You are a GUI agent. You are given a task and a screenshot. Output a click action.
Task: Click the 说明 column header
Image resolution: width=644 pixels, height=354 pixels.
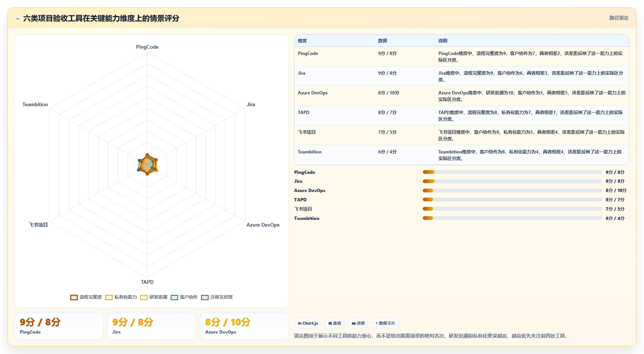coord(442,41)
